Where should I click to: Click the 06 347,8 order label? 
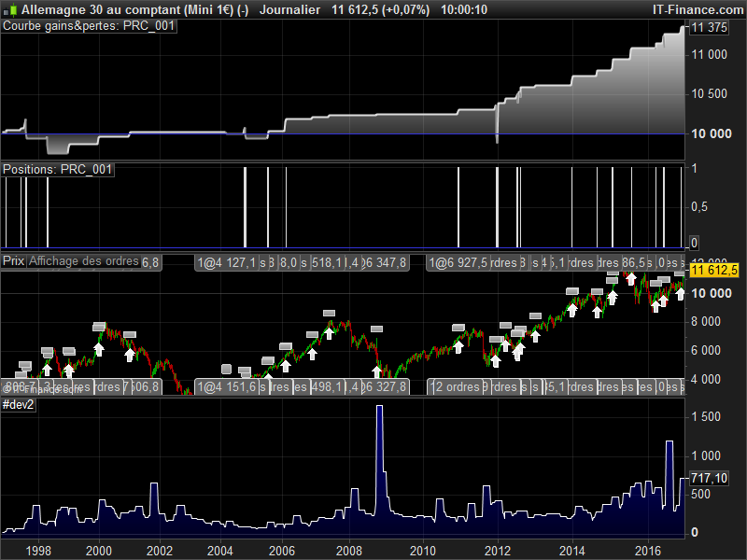tap(384, 263)
